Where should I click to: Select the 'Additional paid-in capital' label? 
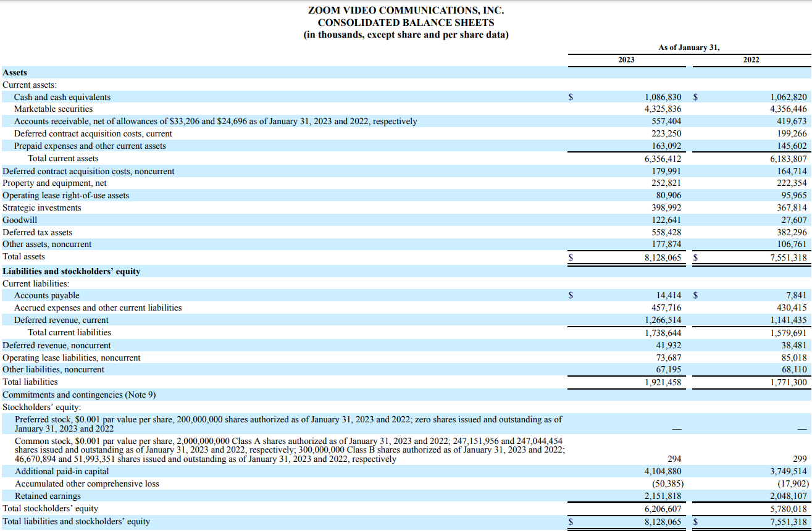pyautogui.click(x=62, y=471)
